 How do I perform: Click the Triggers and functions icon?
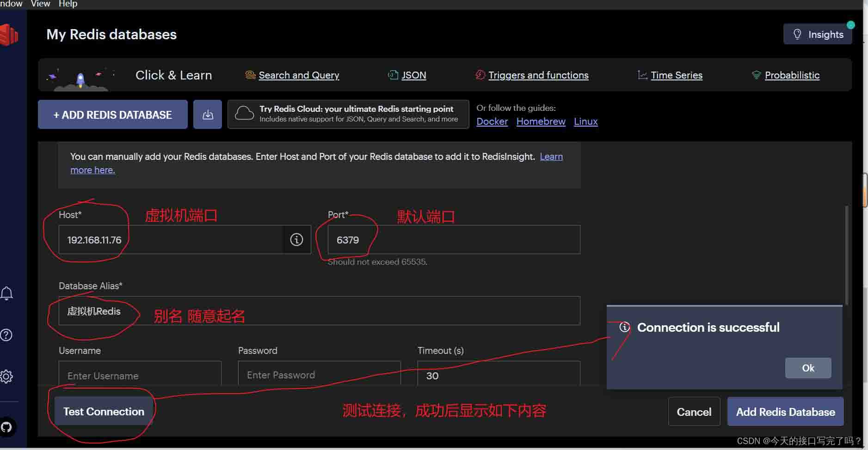tap(480, 75)
